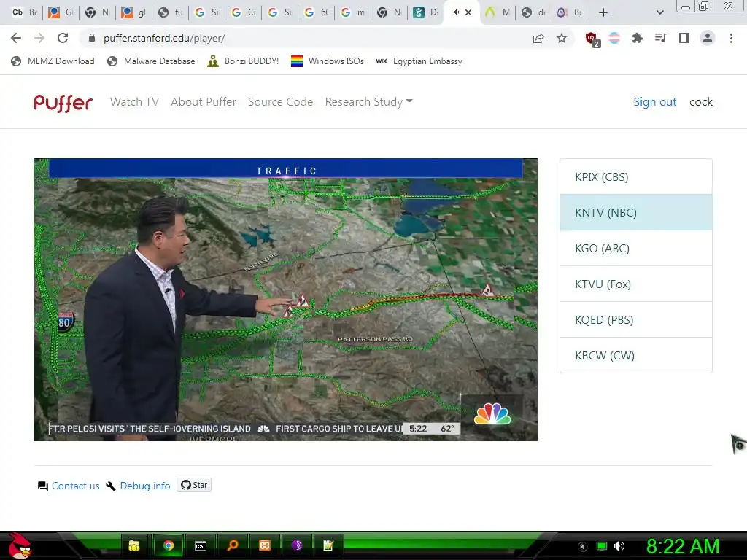
Task: Click the striped flag extension icon
Action: 614,38
